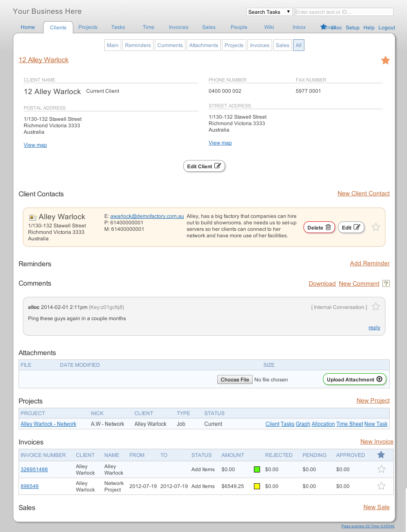The width and height of the screenshot is (407, 532).
Task: Click the search text input field
Action: coord(344,12)
